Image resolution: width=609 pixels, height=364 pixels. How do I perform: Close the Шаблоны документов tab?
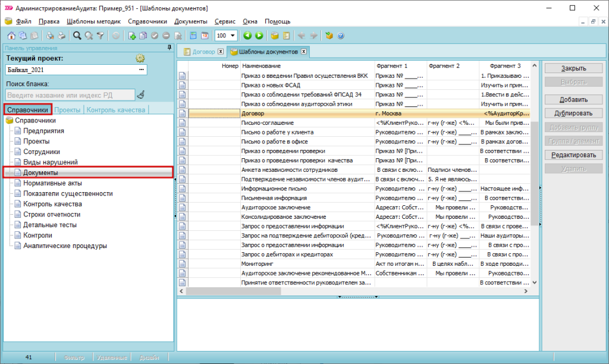[x=304, y=52]
